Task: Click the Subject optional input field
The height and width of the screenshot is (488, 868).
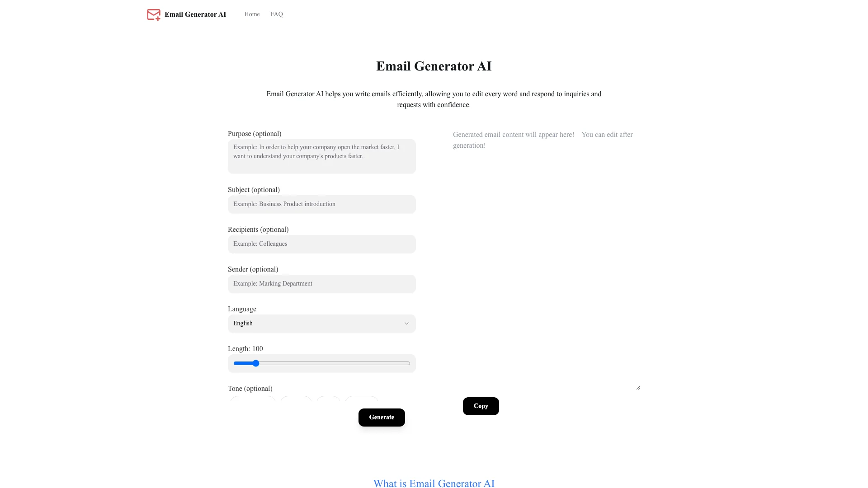Action: point(321,204)
